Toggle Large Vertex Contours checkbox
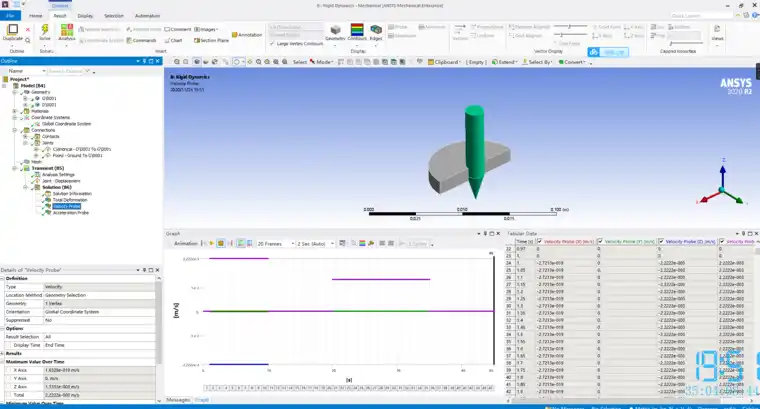This screenshot has width=760, height=409. (272, 44)
